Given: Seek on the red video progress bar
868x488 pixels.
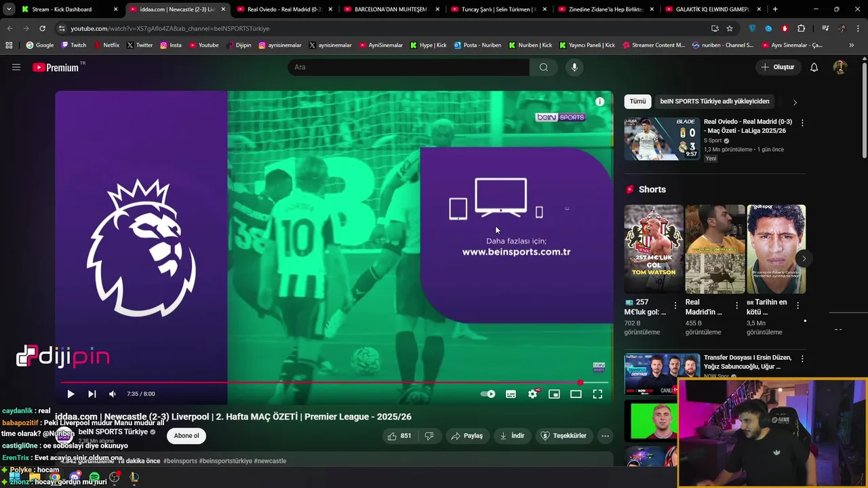Looking at the screenshot, I should click(x=334, y=383).
